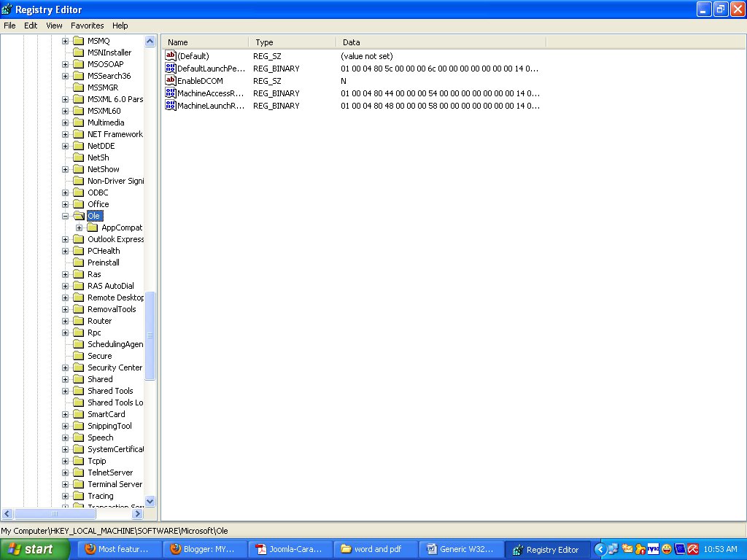Screen dimensions: 747x560
Task: Select the TelnetServer key
Action: (x=110, y=472)
